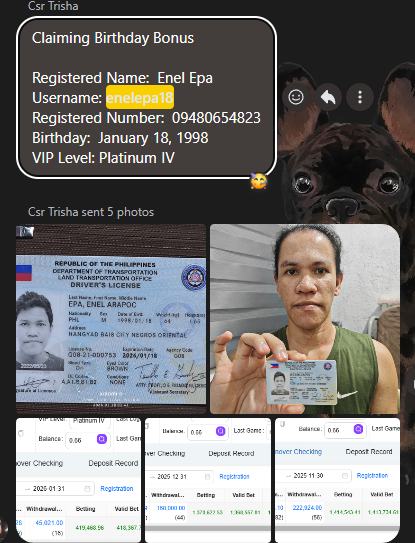This screenshot has width=415, height=543.
Task: Reply to the birthday bonus message
Action: tap(328, 97)
